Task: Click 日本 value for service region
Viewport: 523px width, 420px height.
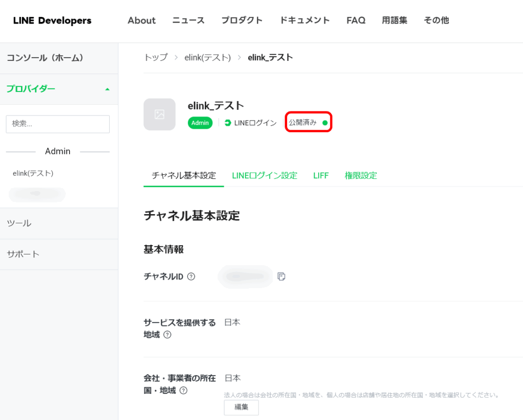Action: pyautogui.click(x=232, y=322)
